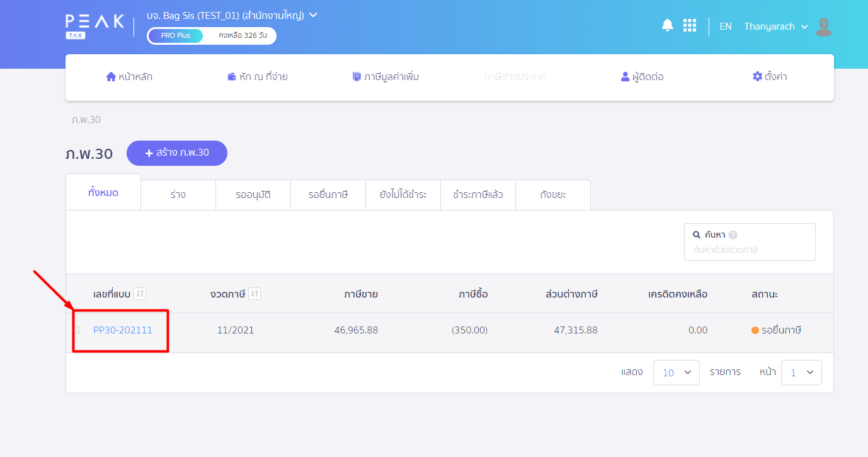Open disabled ภาษีต่างประเทศ menu
Screen dimensions: 868x457
pos(515,77)
